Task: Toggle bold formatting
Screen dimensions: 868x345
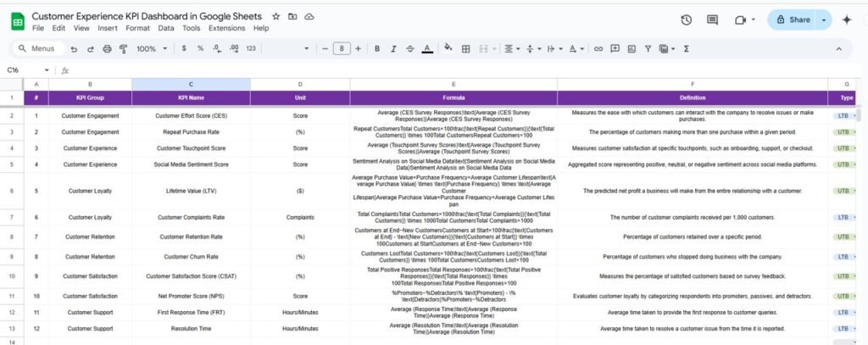Action: click(x=377, y=48)
